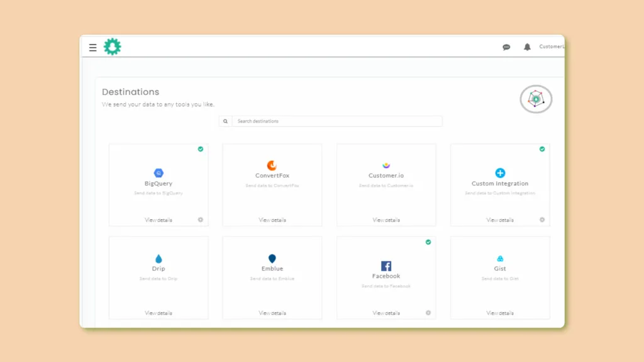Toggle Facebook enabled green checkmark
644x362 pixels.
click(x=428, y=242)
